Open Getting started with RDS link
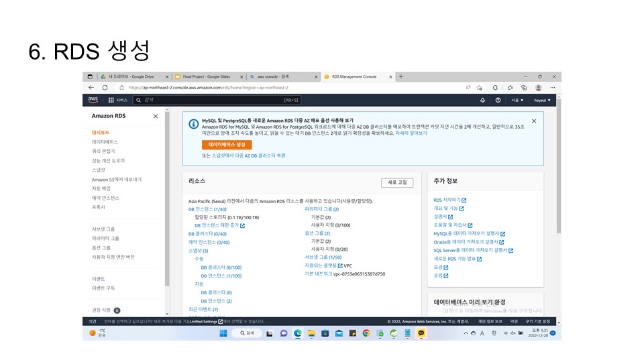The image size is (644, 362). [x=449, y=200]
